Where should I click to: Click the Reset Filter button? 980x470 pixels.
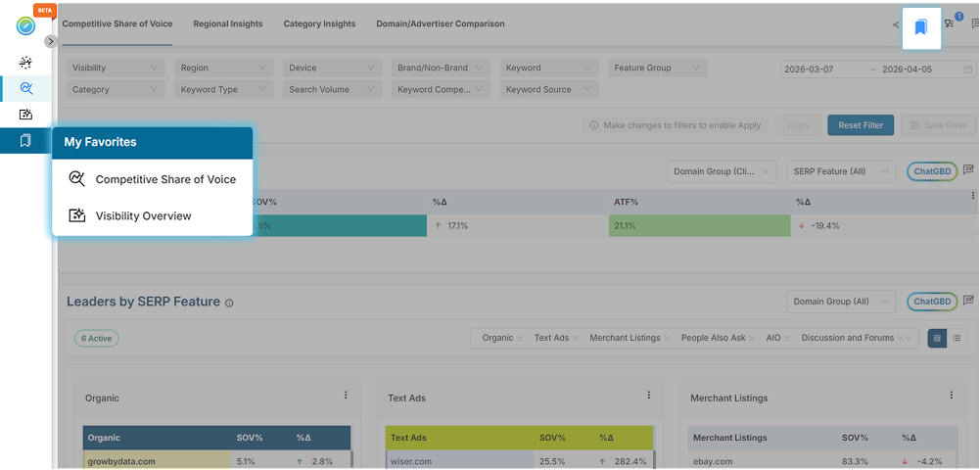(x=861, y=125)
